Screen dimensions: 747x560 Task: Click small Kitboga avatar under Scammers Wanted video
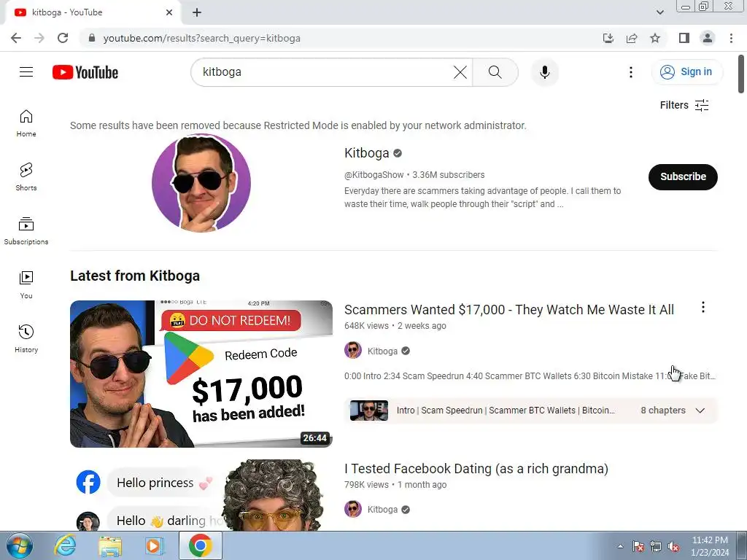353,351
